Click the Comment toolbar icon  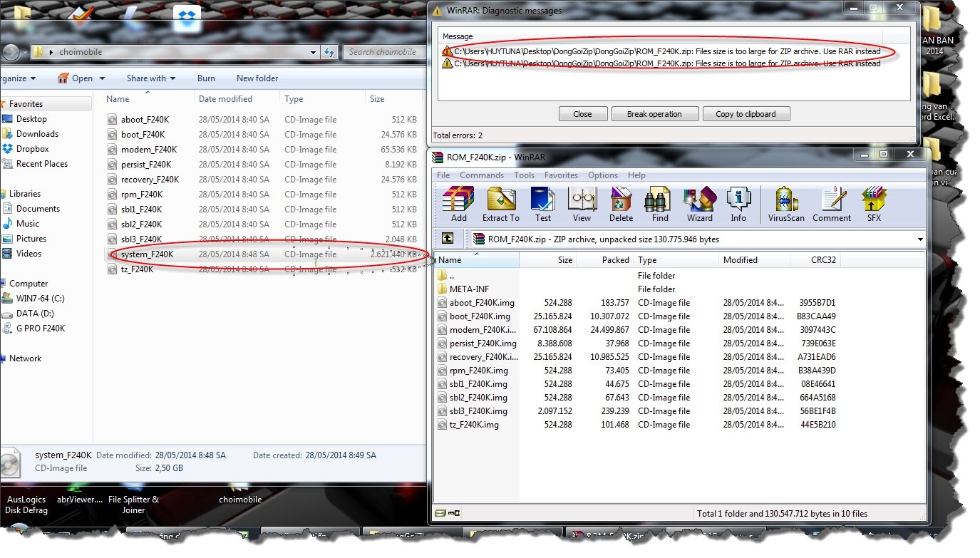pyautogui.click(x=832, y=205)
